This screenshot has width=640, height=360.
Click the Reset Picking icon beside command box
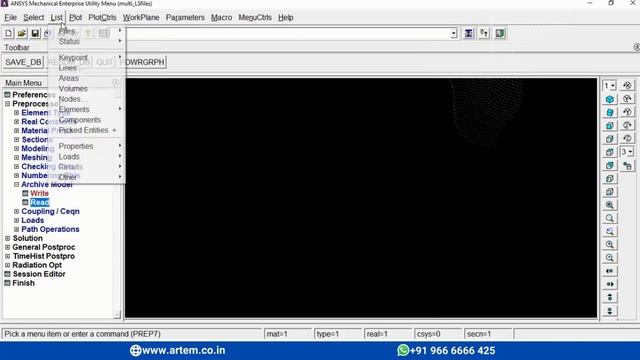pos(484,33)
